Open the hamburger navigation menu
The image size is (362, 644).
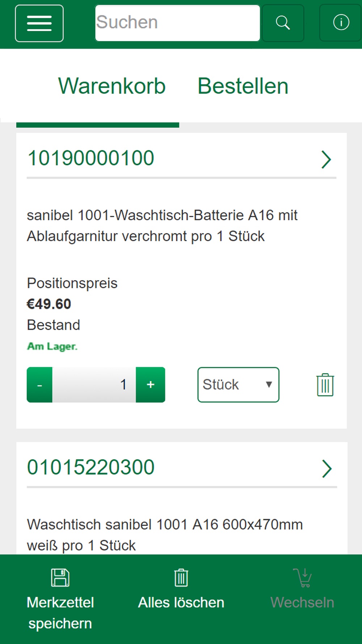pos(39,24)
